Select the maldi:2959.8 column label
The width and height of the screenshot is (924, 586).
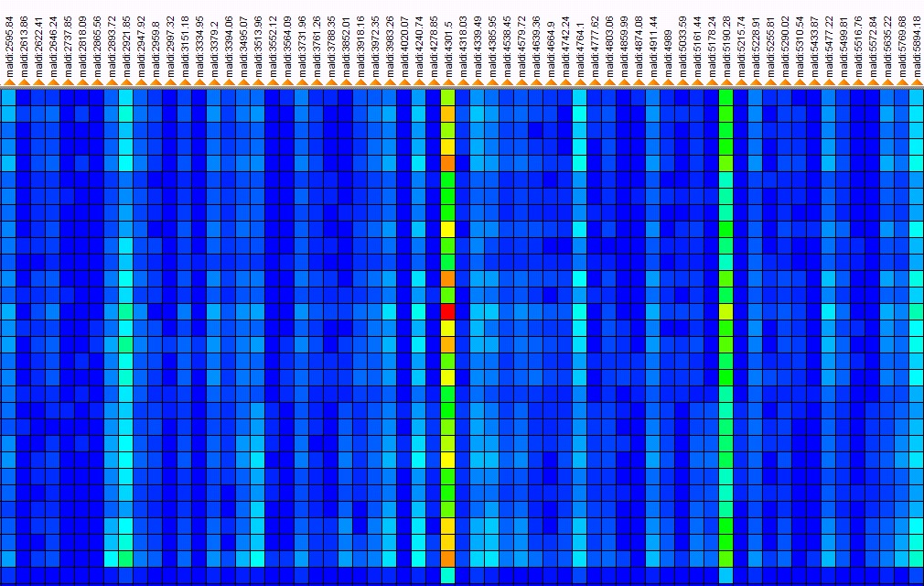click(x=156, y=49)
